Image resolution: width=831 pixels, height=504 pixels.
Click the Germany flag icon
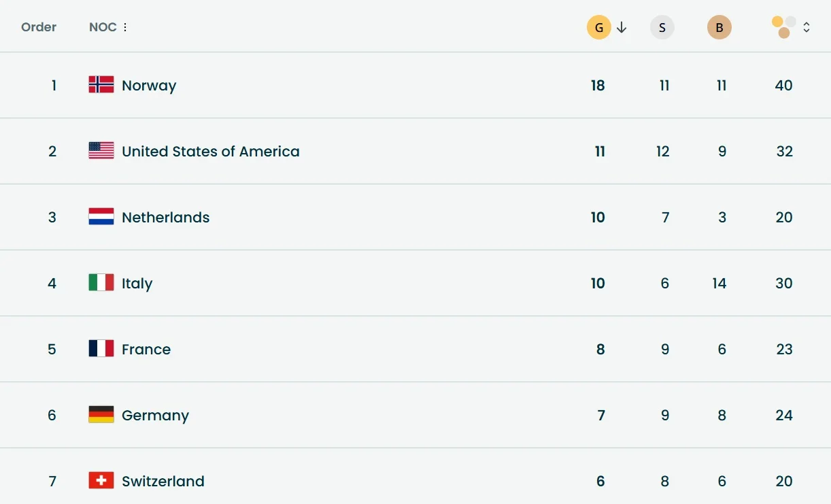coord(101,415)
